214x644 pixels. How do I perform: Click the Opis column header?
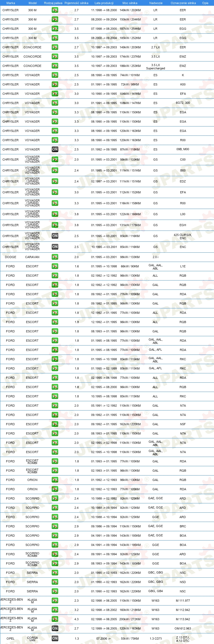pyautogui.click(x=205, y=3)
